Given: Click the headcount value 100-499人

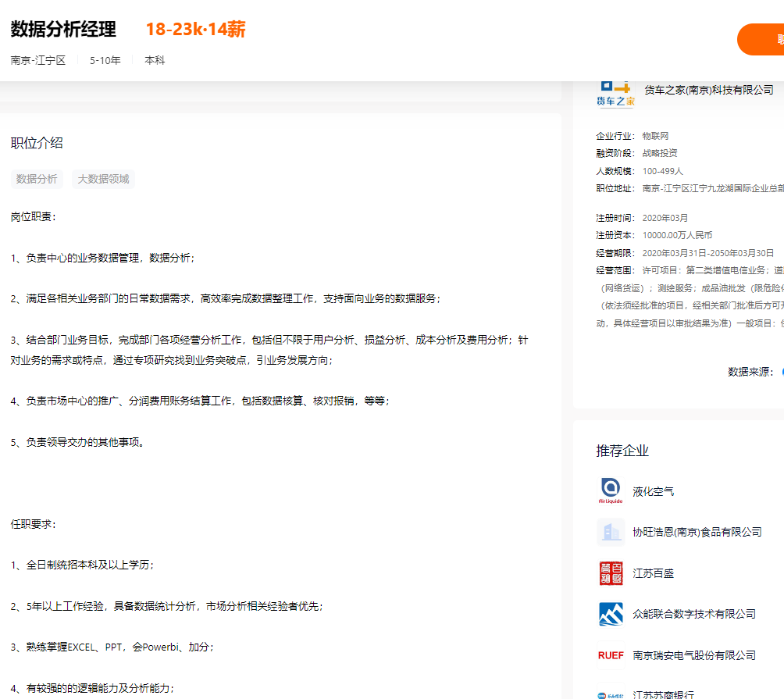Looking at the screenshot, I should point(662,171).
